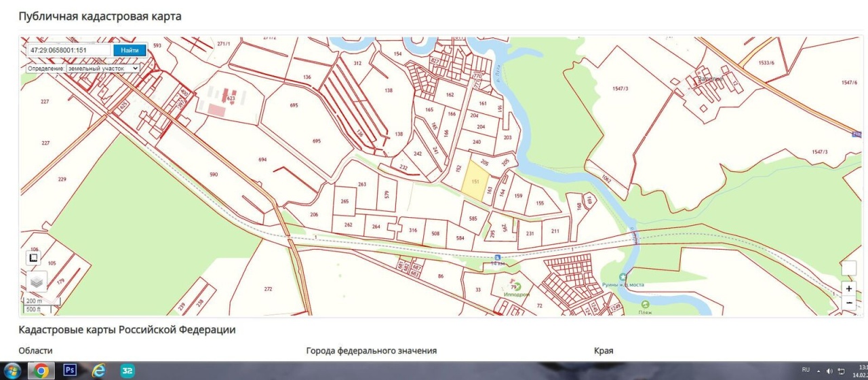The height and width of the screenshot is (380, 868).
Task: Click the 'Руины ж.д моста' landmark star marker
Action: [x=623, y=276]
